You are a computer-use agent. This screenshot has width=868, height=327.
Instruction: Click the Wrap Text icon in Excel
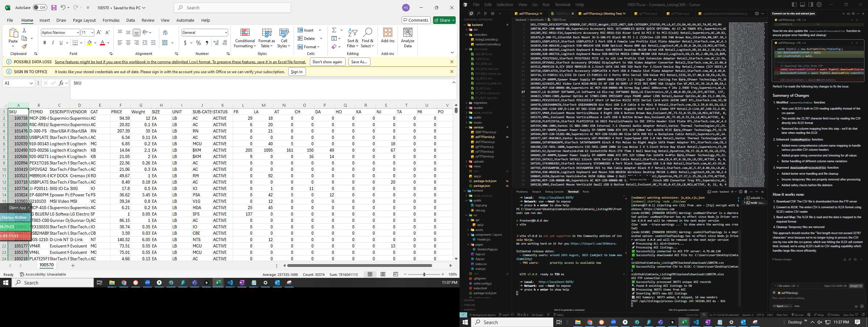[x=165, y=32]
